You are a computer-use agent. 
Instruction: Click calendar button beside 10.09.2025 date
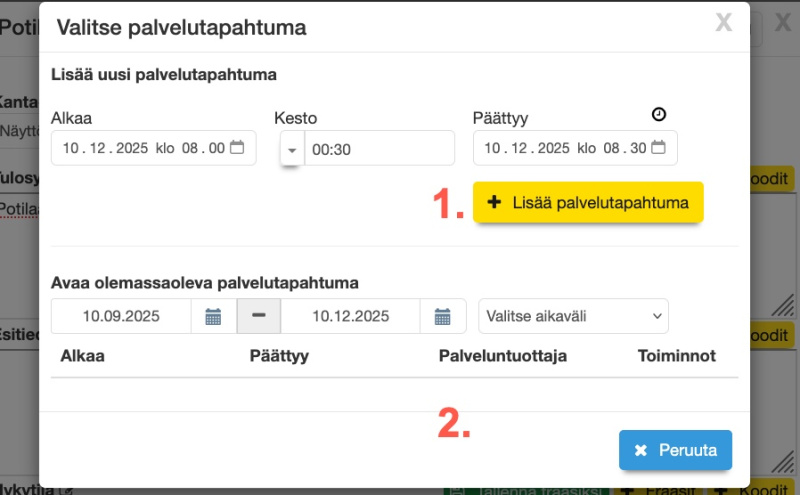(x=213, y=317)
